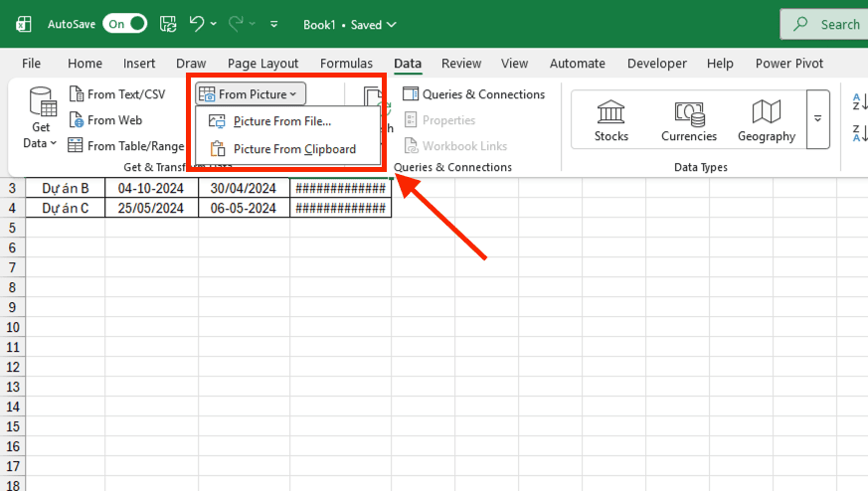Click From Web

105,120
